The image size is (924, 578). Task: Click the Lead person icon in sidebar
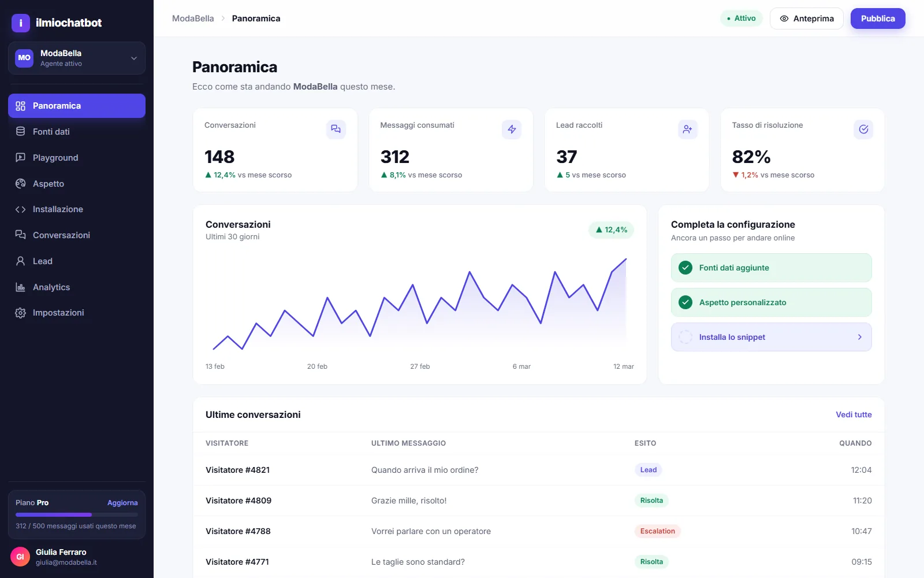click(x=21, y=261)
